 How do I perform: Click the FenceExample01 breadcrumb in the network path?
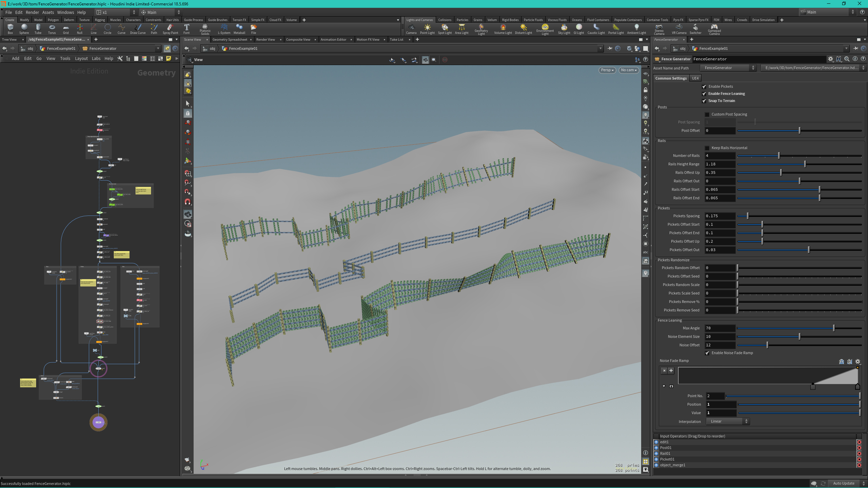(62, 48)
